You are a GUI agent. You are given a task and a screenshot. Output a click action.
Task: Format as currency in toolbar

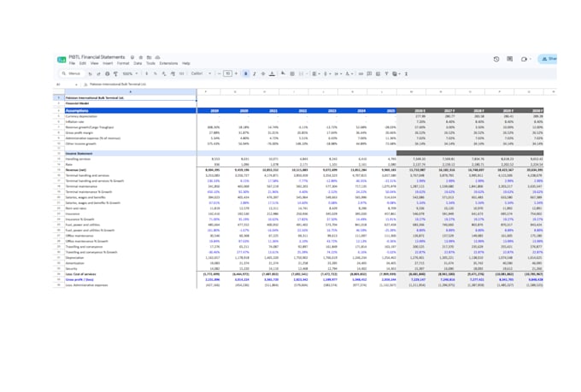click(x=147, y=73)
